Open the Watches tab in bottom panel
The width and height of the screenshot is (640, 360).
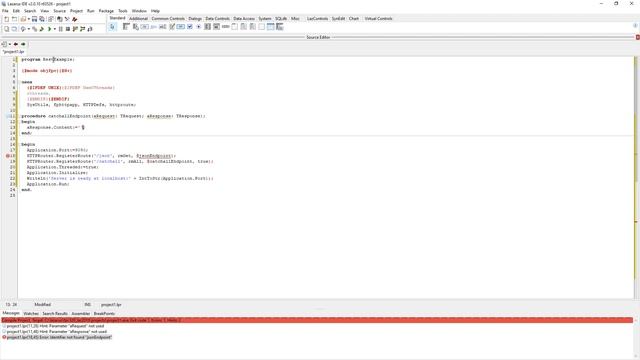(31, 313)
